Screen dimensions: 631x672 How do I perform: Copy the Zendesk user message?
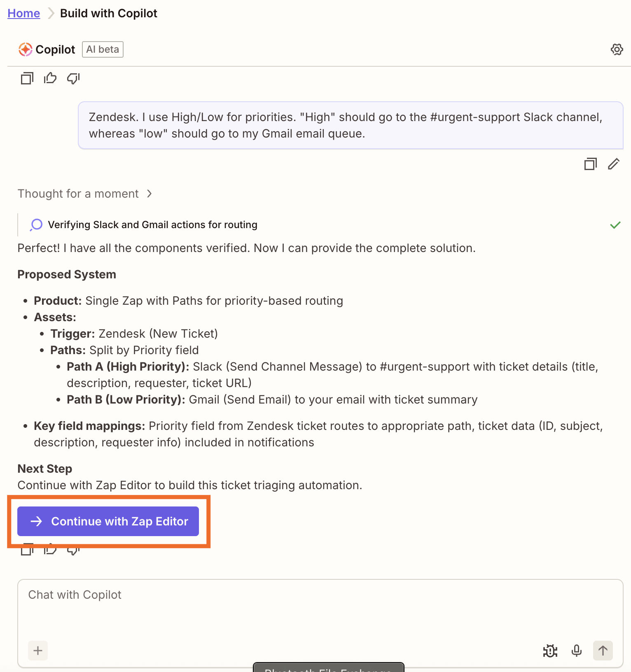click(x=591, y=164)
